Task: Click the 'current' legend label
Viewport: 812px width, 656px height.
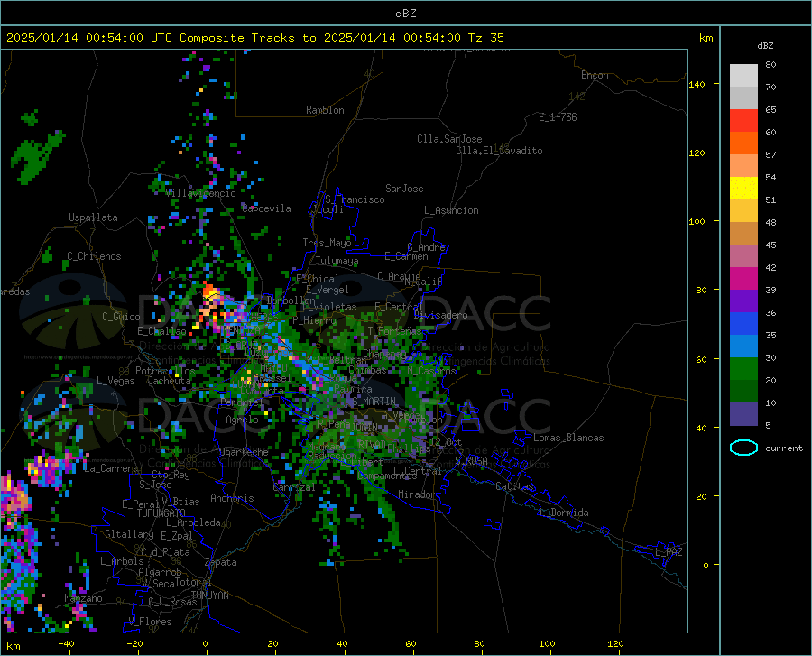Action: pos(783,448)
